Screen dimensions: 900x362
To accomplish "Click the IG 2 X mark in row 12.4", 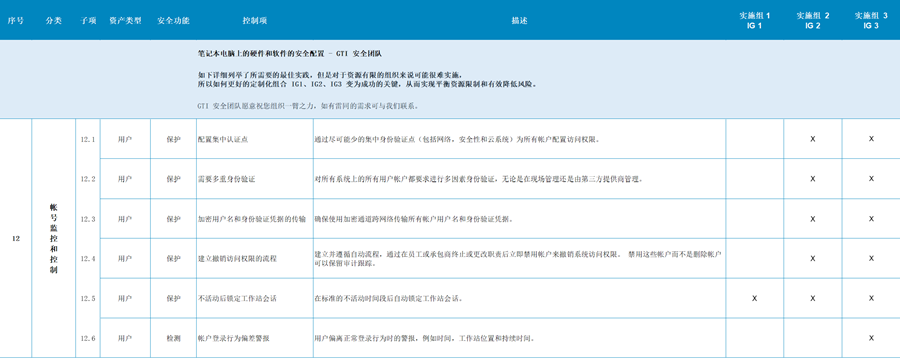I will pyautogui.click(x=813, y=259).
